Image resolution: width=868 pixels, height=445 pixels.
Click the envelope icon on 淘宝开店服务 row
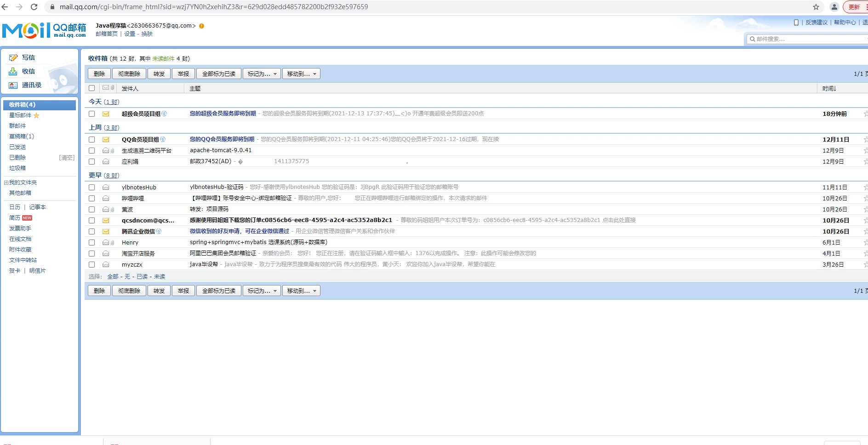(106, 253)
